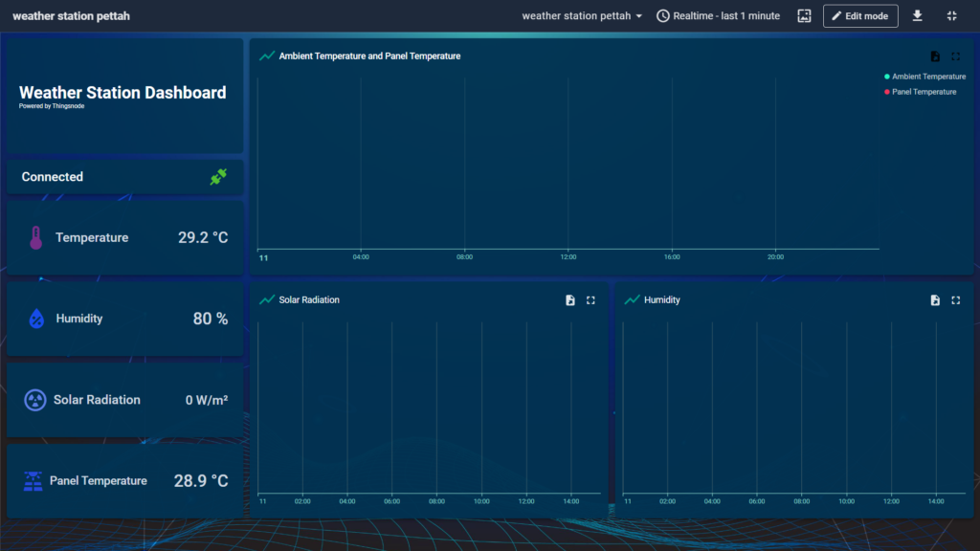The height and width of the screenshot is (551, 980).
Task: Click 10:00 label on Humidity chart axis
Action: (x=846, y=501)
